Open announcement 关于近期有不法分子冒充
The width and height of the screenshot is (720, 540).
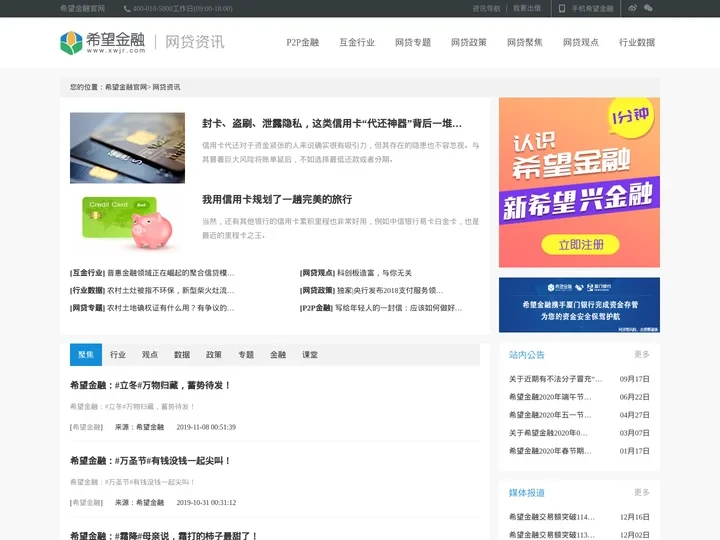click(x=556, y=379)
